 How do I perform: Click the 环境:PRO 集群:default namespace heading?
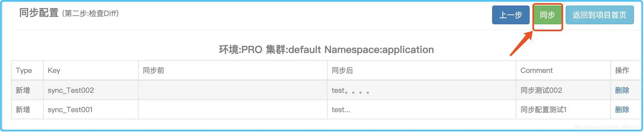click(x=326, y=50)
